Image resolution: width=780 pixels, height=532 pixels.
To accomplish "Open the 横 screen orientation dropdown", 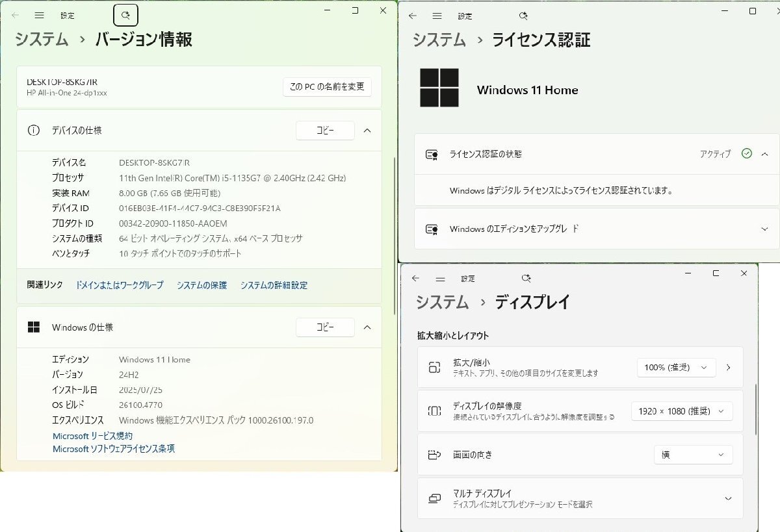I will point(693,454).
